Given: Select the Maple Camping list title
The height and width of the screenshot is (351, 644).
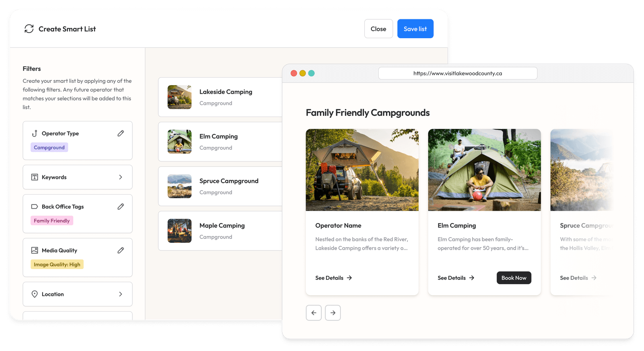Looking at the screenshot, I should tap(222, 226).
